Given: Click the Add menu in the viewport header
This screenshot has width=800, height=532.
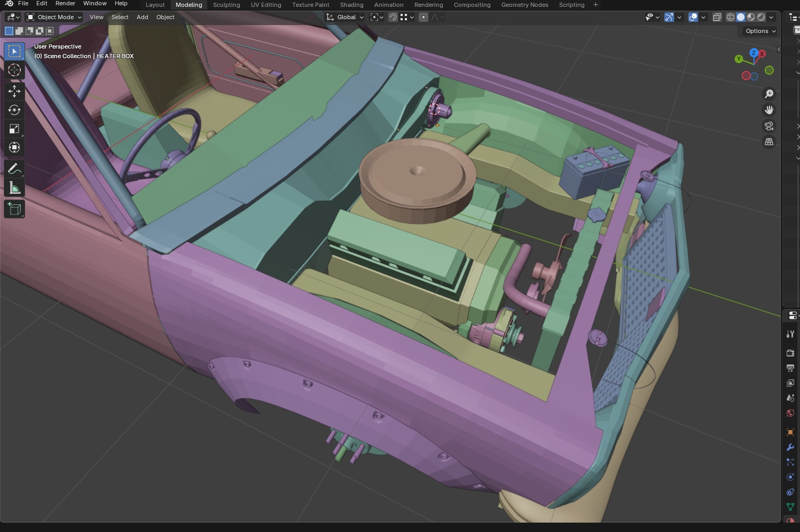Looking at the screenshot, I should pyautogui.click(x=142, y=17).
